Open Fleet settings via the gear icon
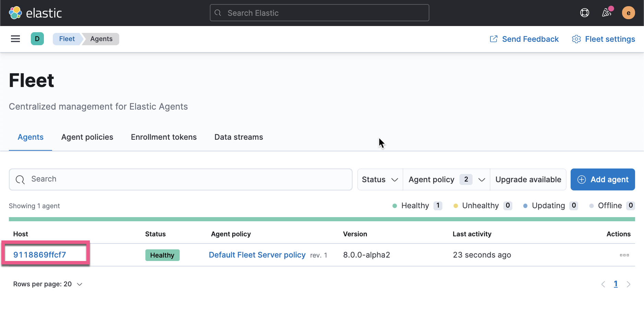This screenshot has height=324, width=644. [x=575, y=39]
